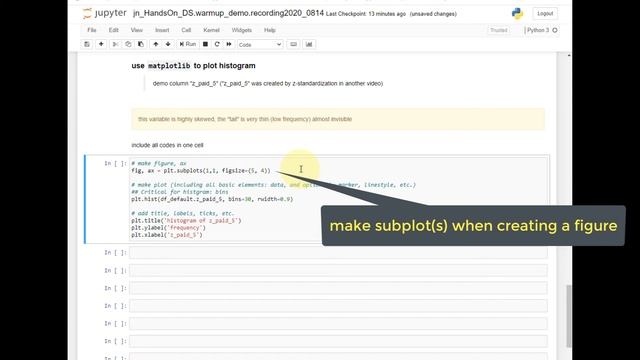Screen dimensions: 640x360
Task: Click the third empty code cell
Action: (x=338, y=288)
